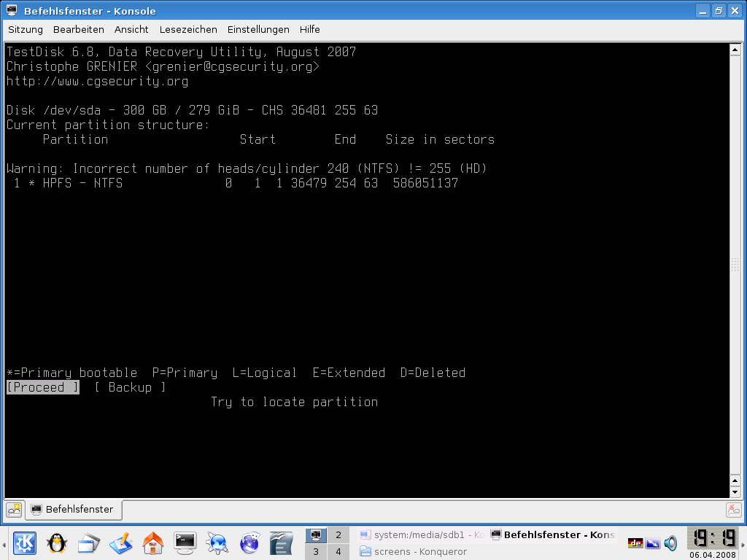Open the Lesezeichen menu

click(188, 29)
